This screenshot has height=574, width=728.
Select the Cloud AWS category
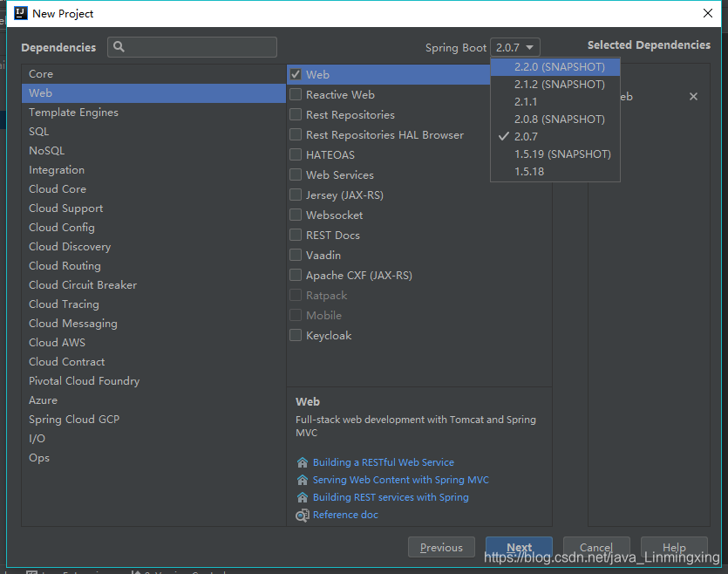coord(153,343)
